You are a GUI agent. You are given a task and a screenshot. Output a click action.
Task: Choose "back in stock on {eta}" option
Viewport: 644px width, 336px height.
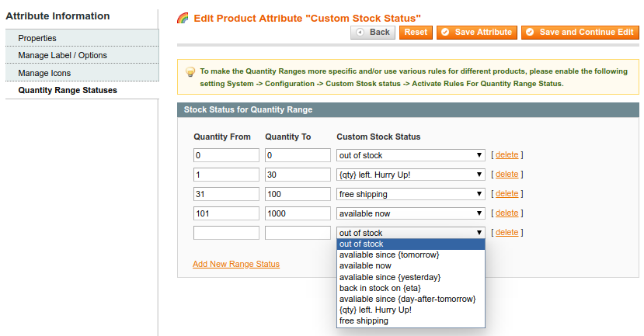coord(380,288)
